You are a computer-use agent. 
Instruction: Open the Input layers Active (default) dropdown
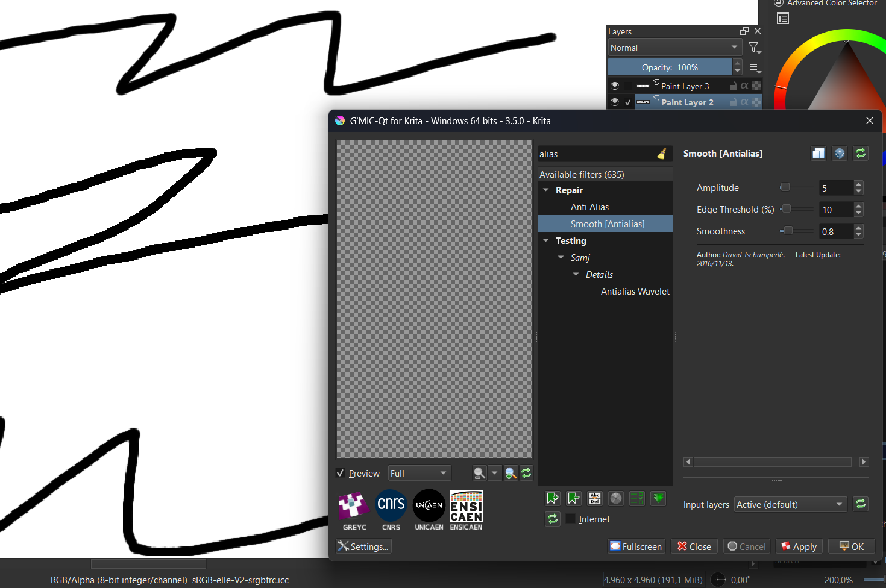click(790, 505)
